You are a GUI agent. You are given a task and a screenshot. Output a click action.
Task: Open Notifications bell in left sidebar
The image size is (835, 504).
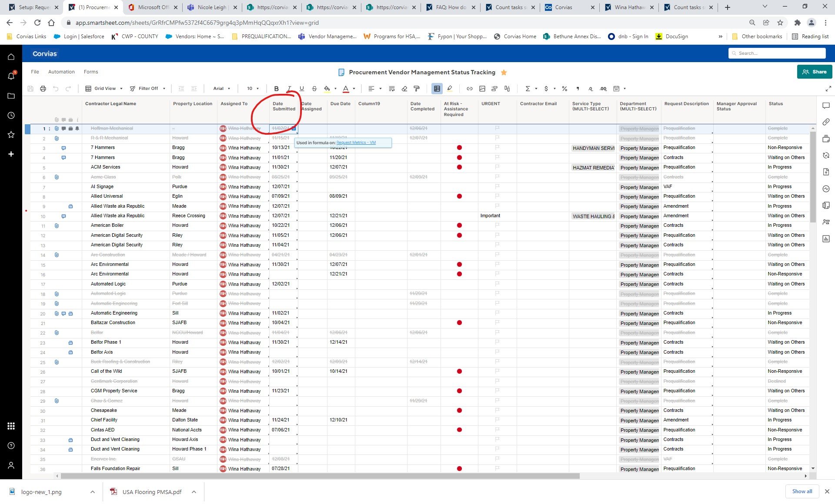click(11, 76)
